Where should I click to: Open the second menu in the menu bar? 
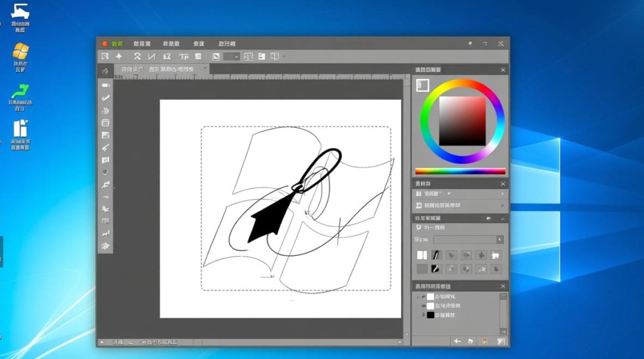(142, 44)
